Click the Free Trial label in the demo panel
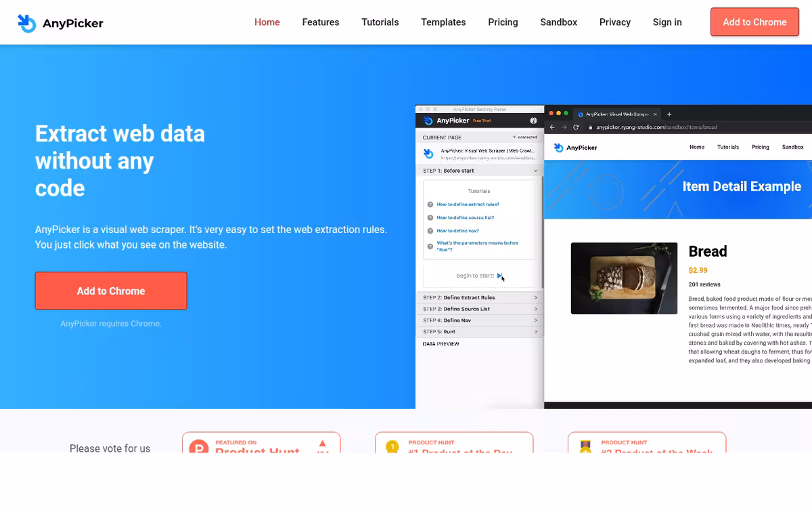This screenshot has width=812, height=508. tap(482, 121)
